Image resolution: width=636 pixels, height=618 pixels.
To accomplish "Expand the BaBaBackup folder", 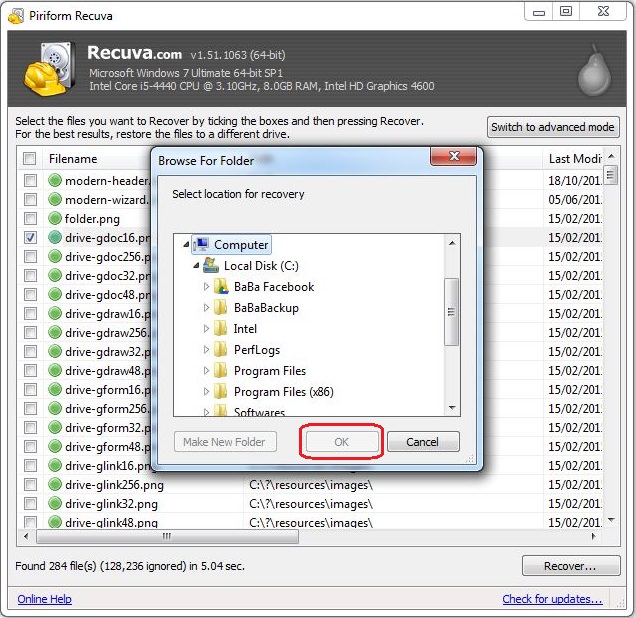I will (x=206, y=307).
